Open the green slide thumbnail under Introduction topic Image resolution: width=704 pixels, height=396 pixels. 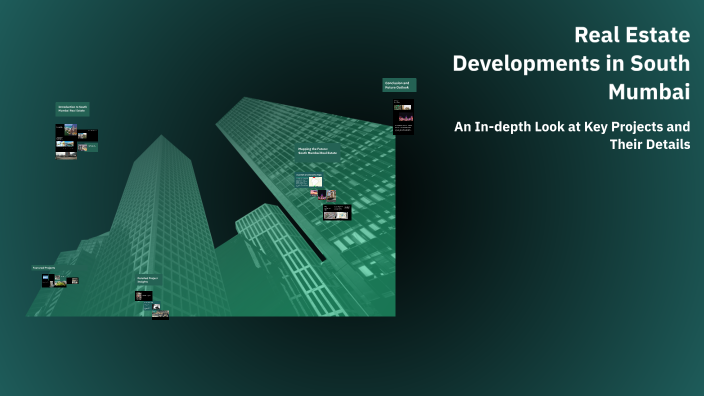coord(88,147)
